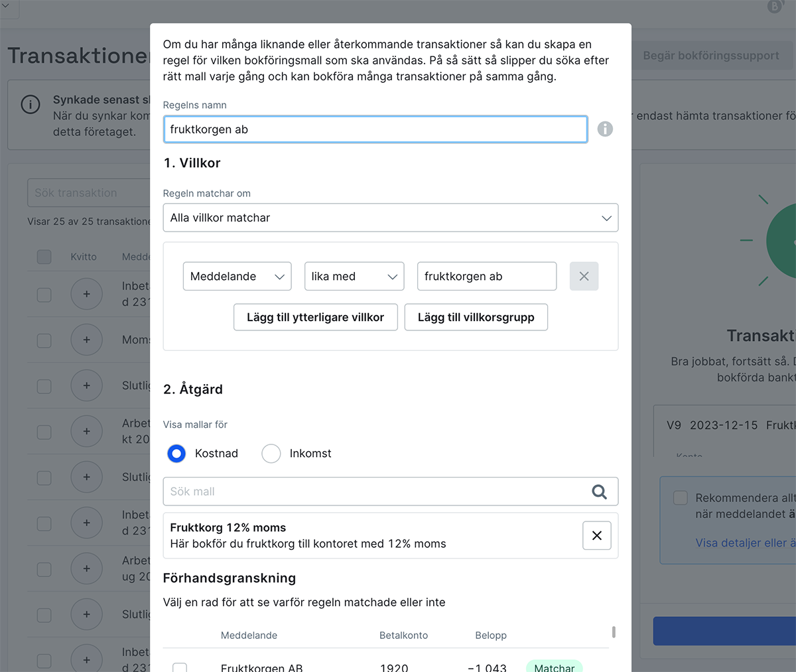This screenshot has height=672, width=796.
Task: Click the plus receipt icon on Moms row
Action: tap(86, 340)
